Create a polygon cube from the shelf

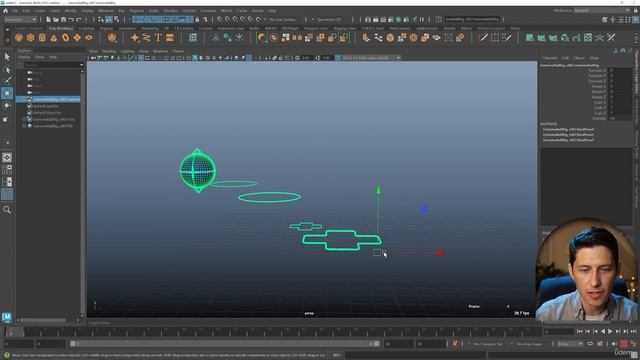[x=31, y=38]
